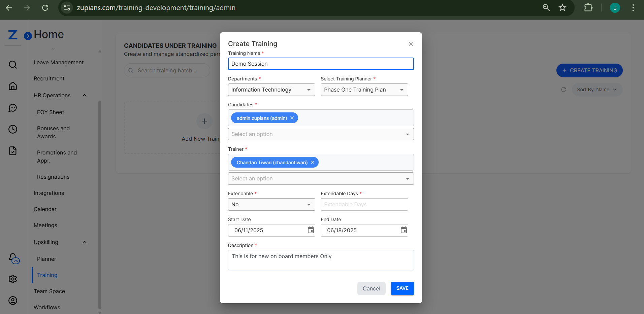Viewport: 644px width, 314px height.
Task: Click the SAVE button
Action: tap(402, 288)
